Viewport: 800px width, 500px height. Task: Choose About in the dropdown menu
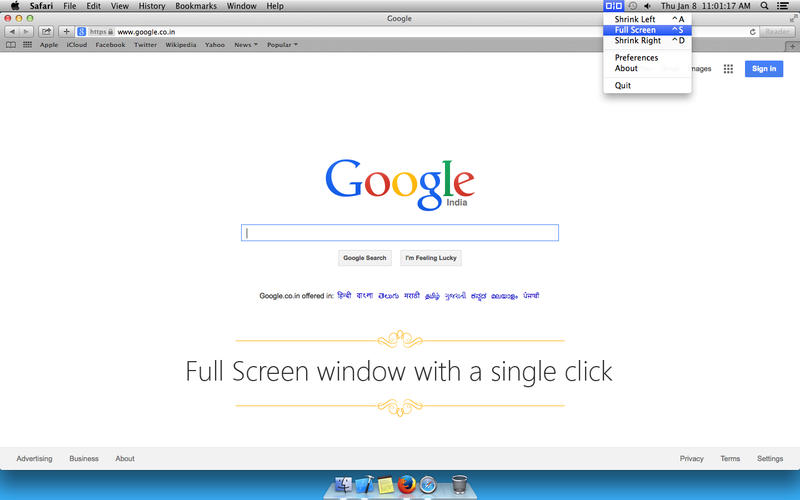coord(647,68)
